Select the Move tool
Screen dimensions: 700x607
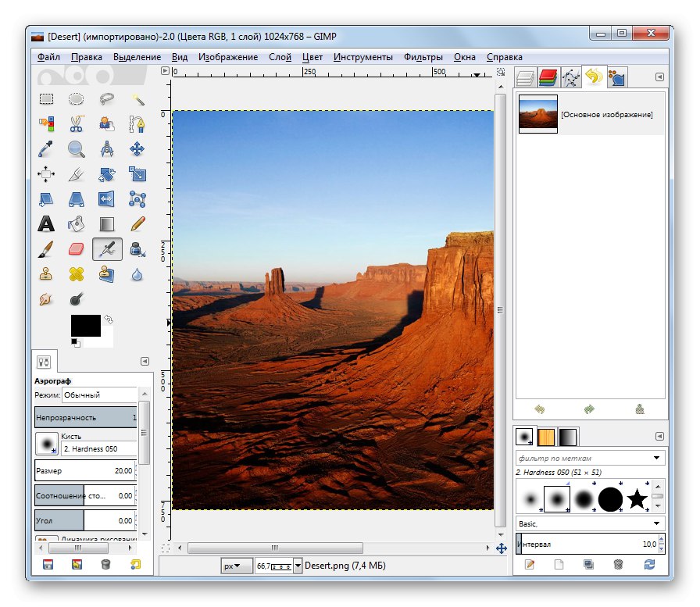[137, 149]
